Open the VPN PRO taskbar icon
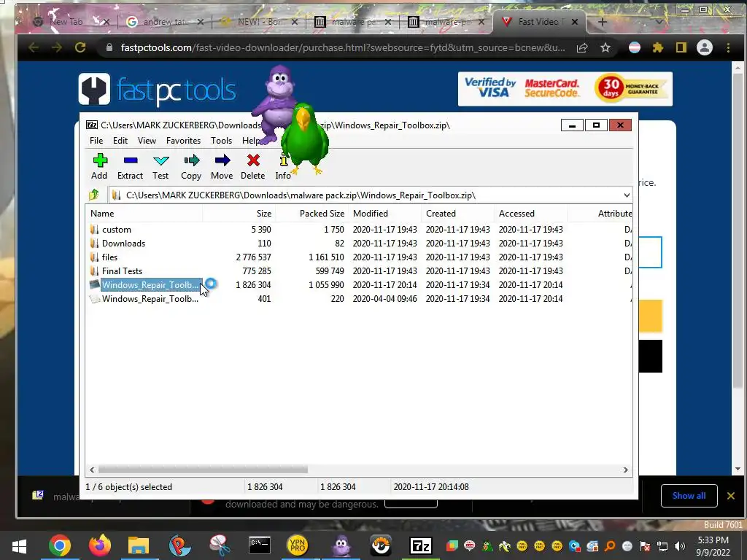The height and width of the screenshot is (560, 747). [x=298, y=545]
